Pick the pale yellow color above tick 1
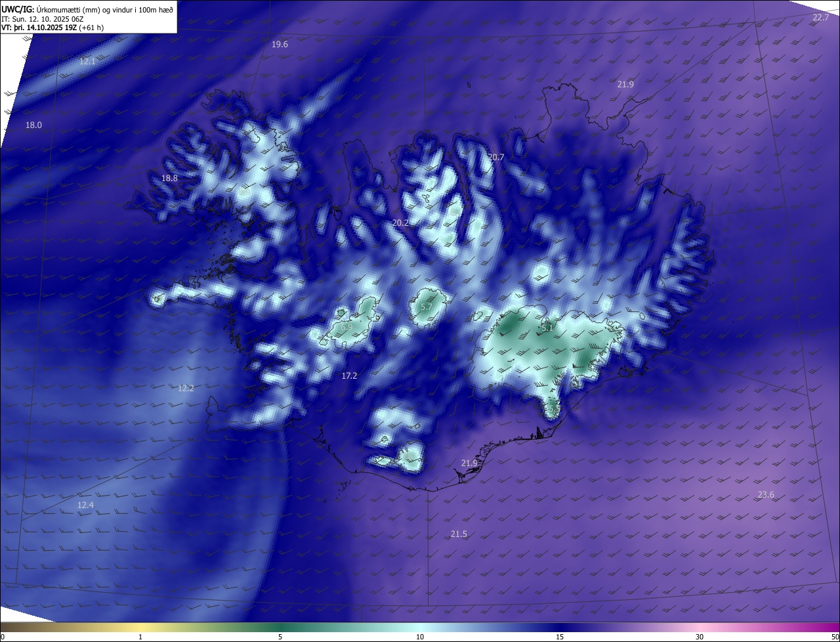The image size is (840, 642). coord(140,627)
